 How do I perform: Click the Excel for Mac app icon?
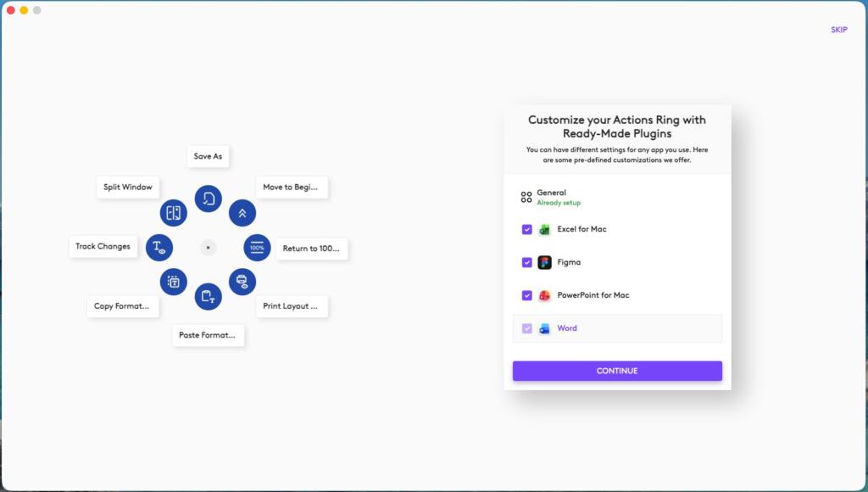(544, 229)
